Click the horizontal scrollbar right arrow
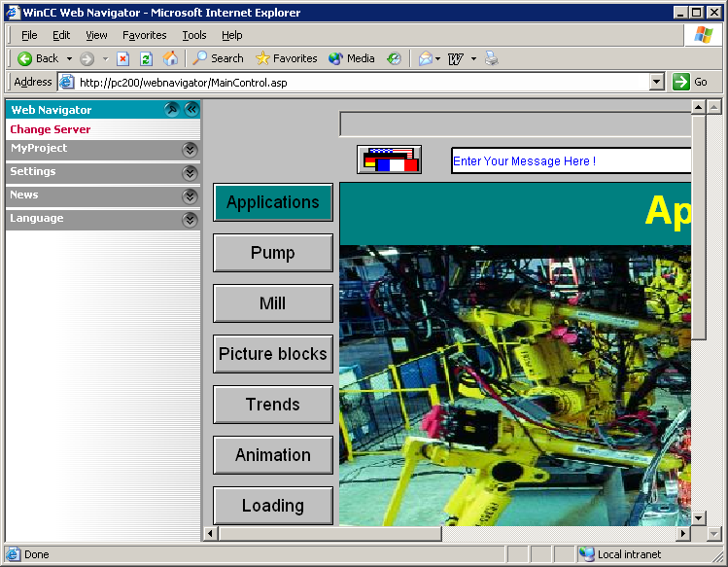The width and height of the screenshot is (728, 567). pos(683,534)
